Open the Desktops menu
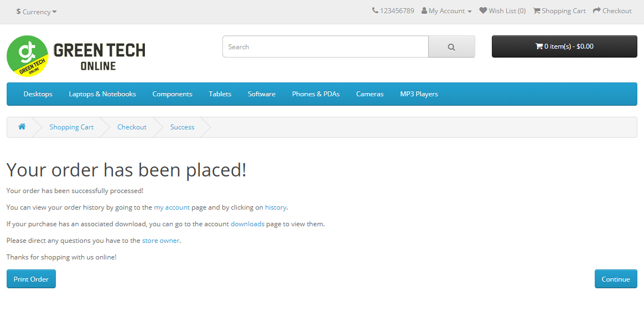The image size is (644, 333). [38, 94]
